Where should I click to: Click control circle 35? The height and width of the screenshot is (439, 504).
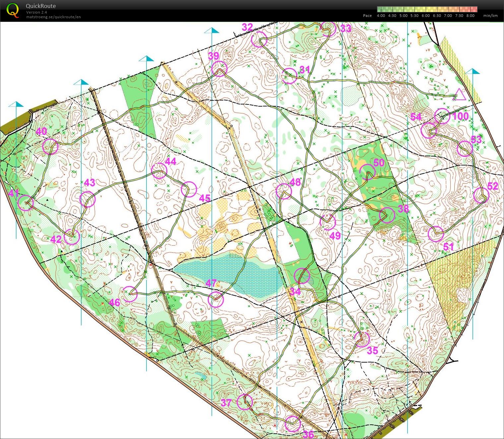361,339
